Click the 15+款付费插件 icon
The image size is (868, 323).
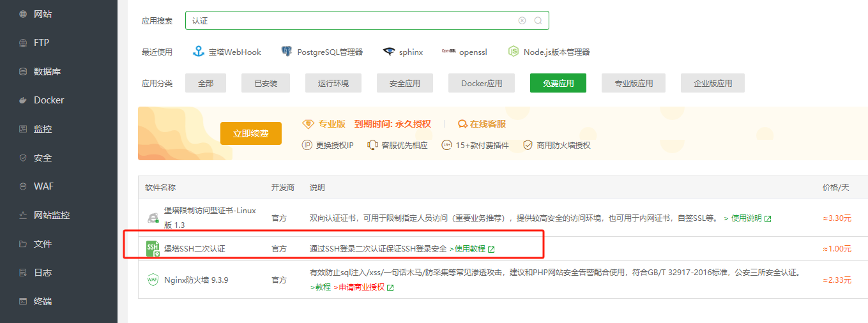coord(447,145)
